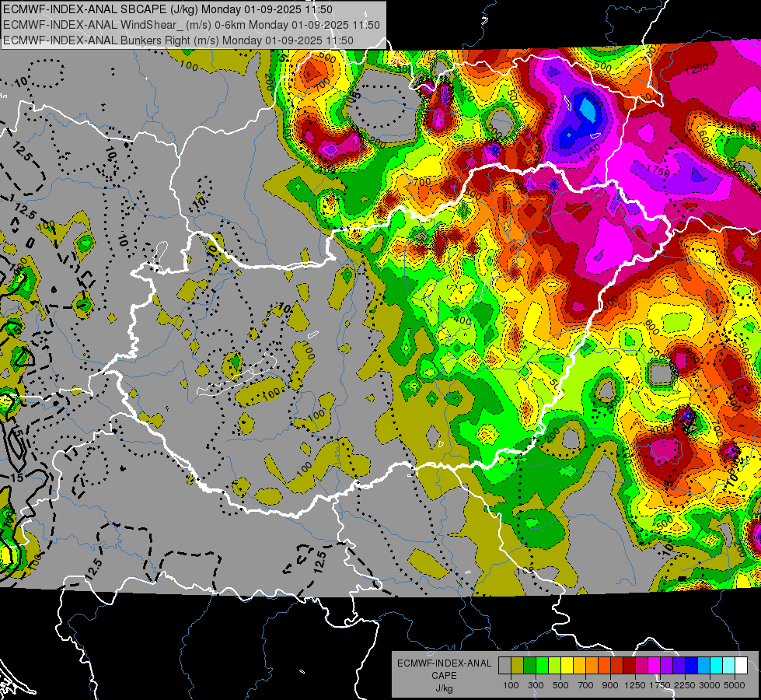Click the WindShear_ 0-6km title line
This screenshot has width=761, height=700.
pyautogui.click(x=191, y=25)
